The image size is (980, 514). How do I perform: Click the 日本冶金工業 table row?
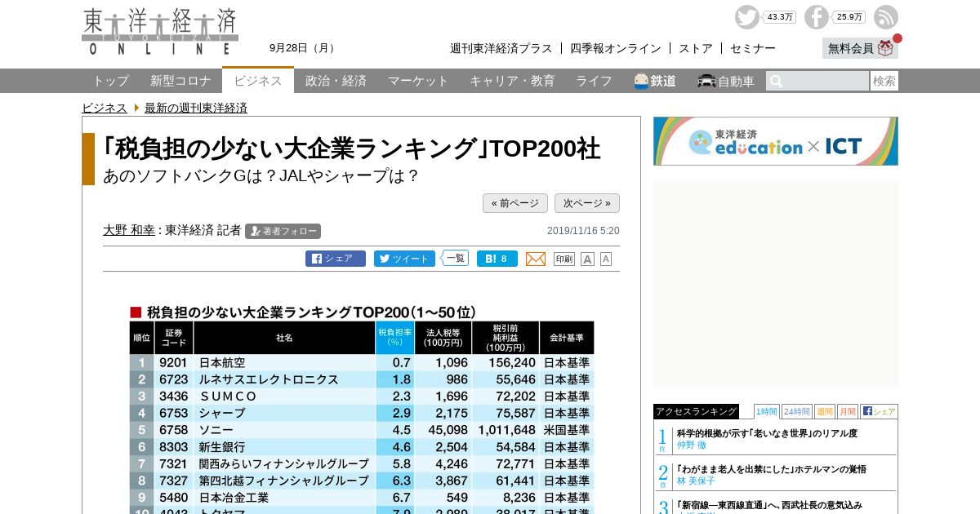click(362, 497)
